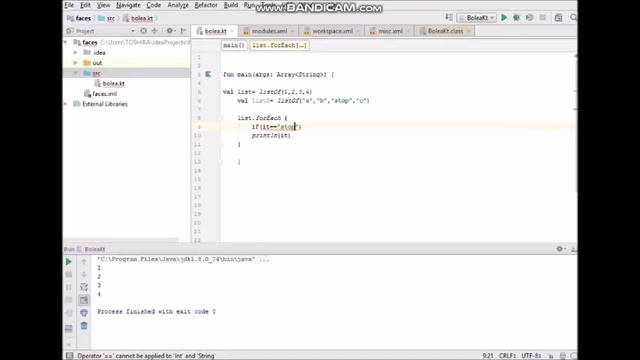Expand External Libraries node
Viewport: 640px width, 360px height.
[65, 104]
